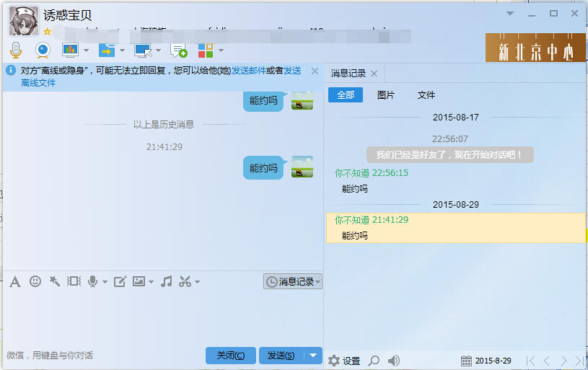The image size is (588, 370).
Task: Open the screenshot scissors dropdown arrow
Action: (197, 282)
